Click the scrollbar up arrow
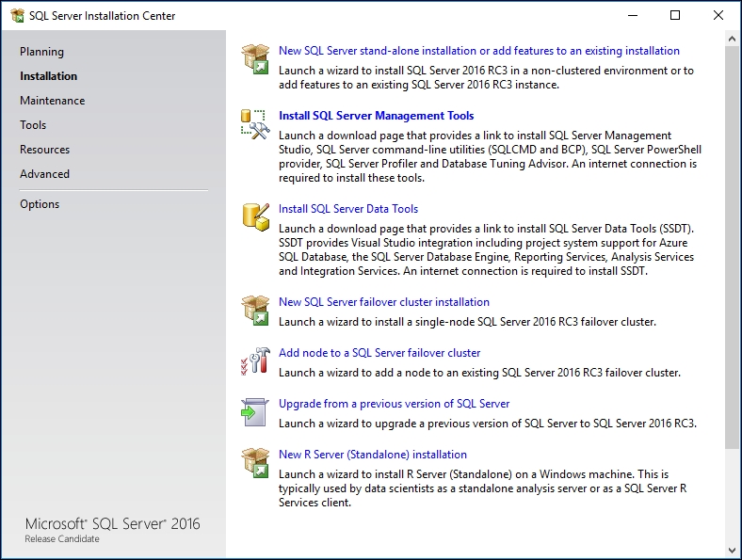This screenshot has width=742, height=560. [x=732, y=40]
